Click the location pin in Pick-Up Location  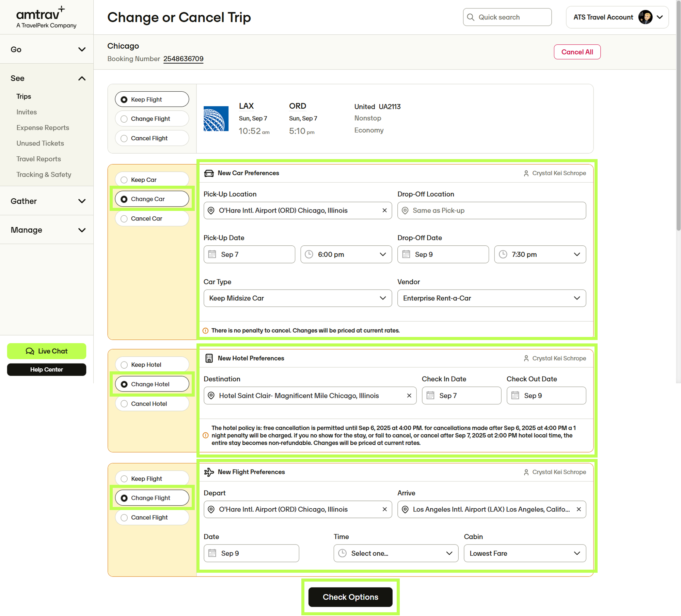click(211, 211)
